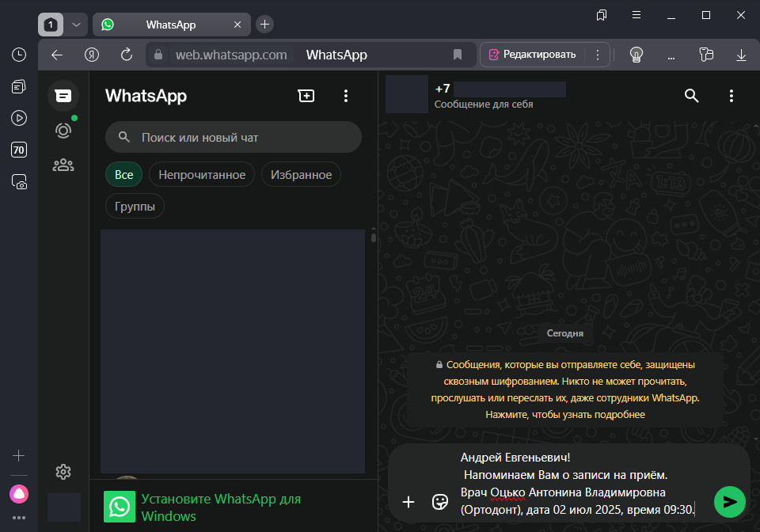Viewport: 760px width, 532px height.
Task: Click Установите WhatsApp для Windows link
Action: [220, 507]
